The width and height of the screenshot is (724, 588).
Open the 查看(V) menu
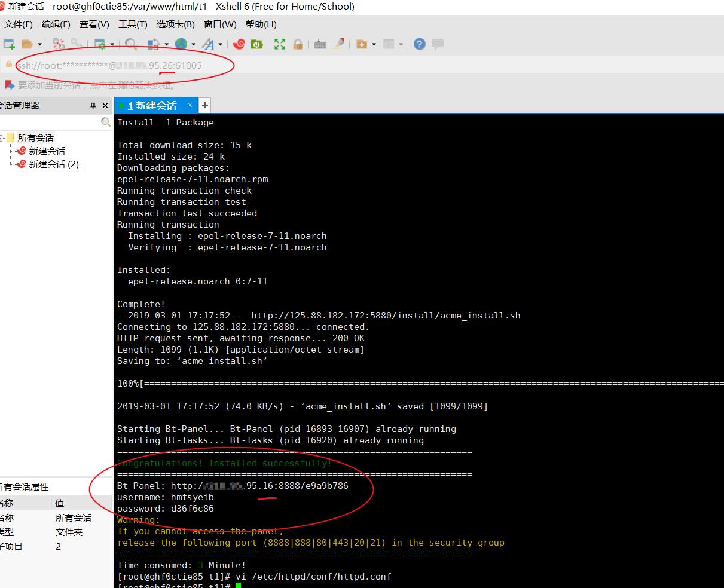94,24
